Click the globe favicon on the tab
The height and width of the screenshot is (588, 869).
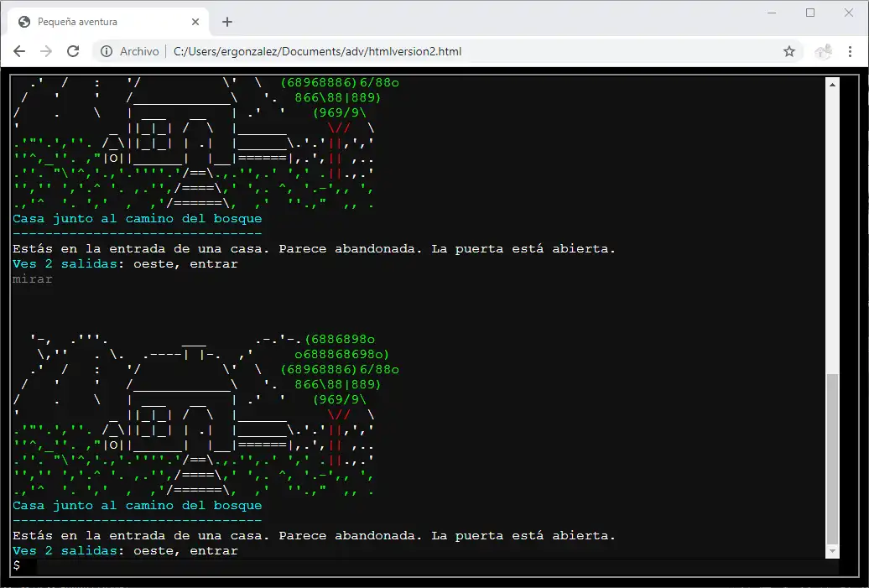pyautogui.click(x=23, y=22)
